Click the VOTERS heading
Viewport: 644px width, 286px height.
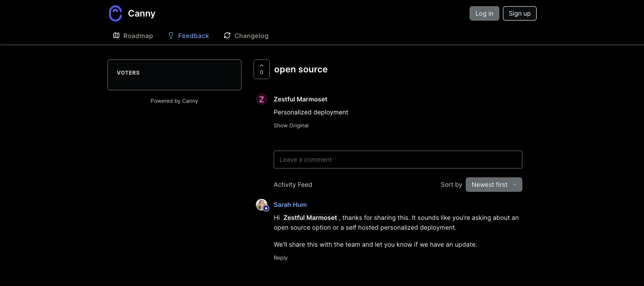coord(128,73)
